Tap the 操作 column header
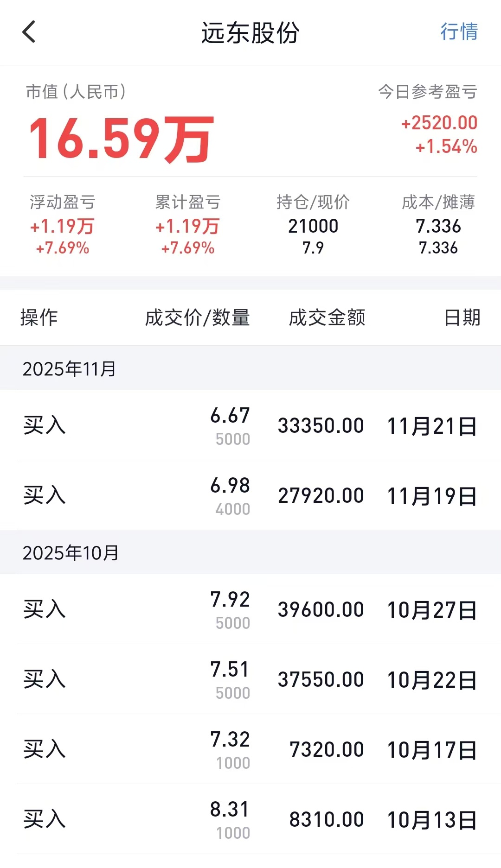The image size is (501, 868). coord(39,318)
